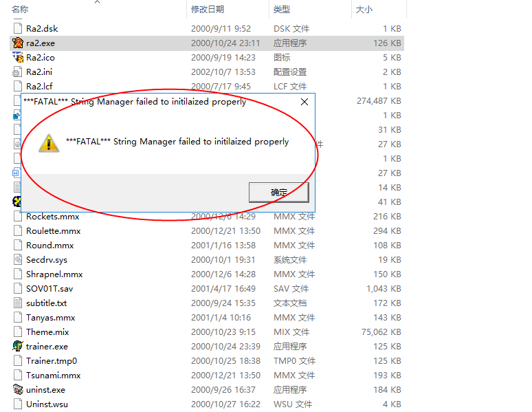The width and height of the screenshot is (532, 412).
Task: Select the uninst.exe uninstaller icon
Action: click(18, 390)
